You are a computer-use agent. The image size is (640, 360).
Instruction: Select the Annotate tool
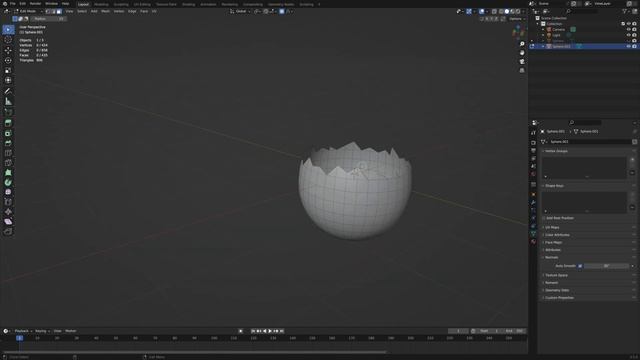pos(8,91)
